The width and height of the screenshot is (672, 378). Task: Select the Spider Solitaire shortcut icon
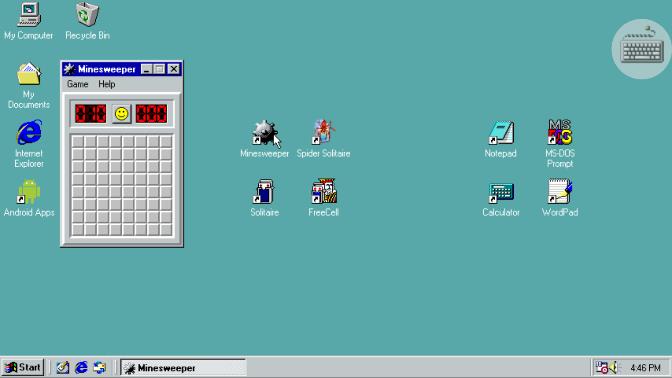click(324, 132)
